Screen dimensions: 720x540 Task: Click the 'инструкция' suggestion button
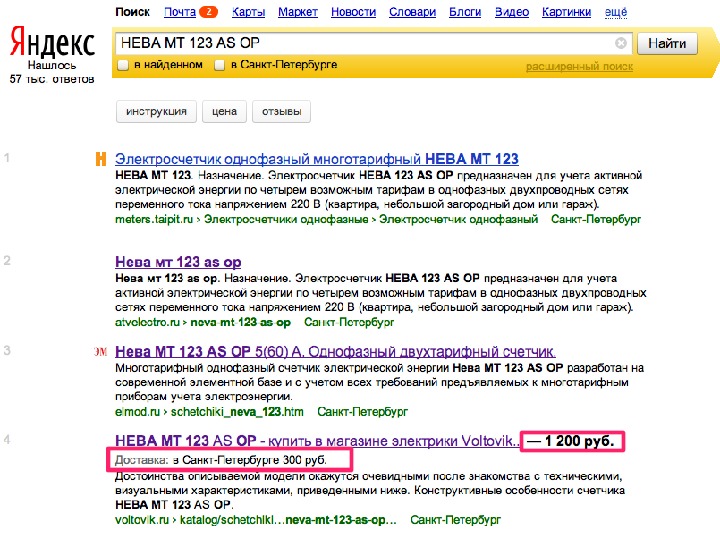click(x=156, y=112)
